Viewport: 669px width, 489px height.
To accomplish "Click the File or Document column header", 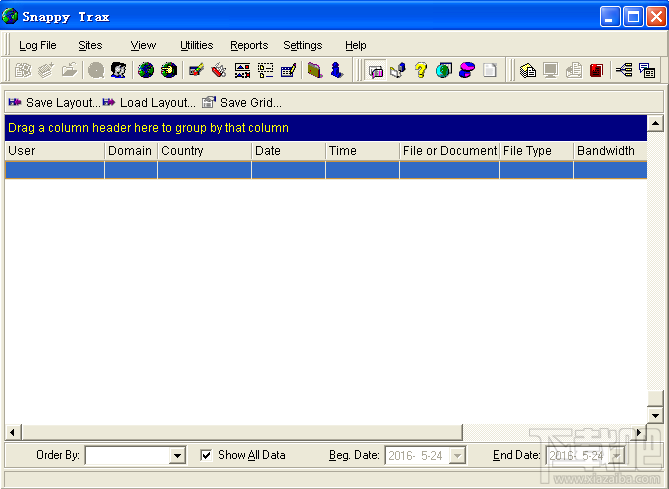I will click(449, 151).
